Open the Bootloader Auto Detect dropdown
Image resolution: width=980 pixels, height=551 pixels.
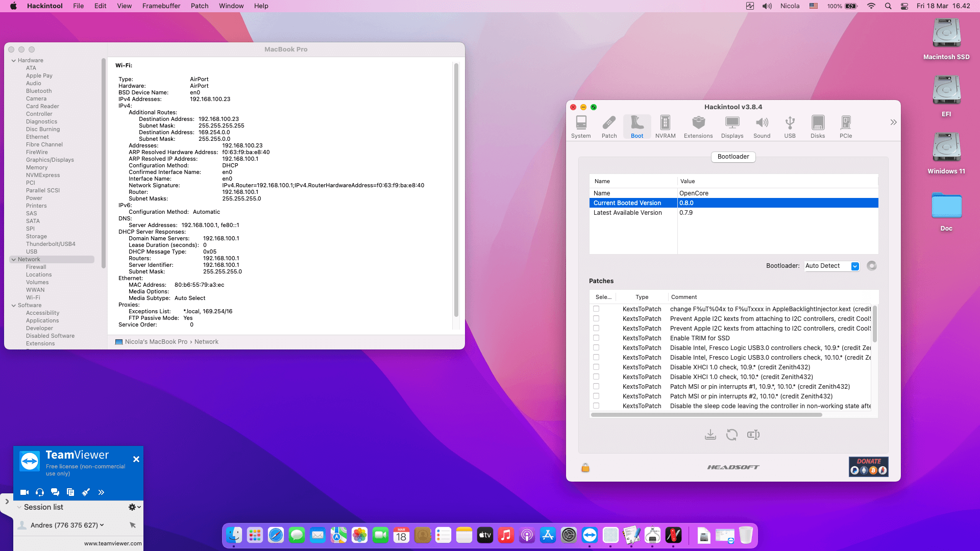[x=832, y=266]
